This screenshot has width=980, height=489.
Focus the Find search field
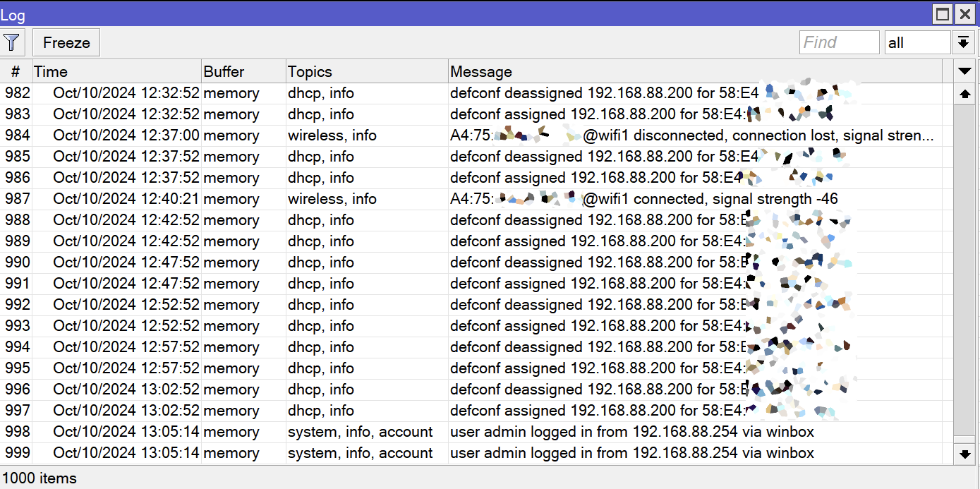840,42
